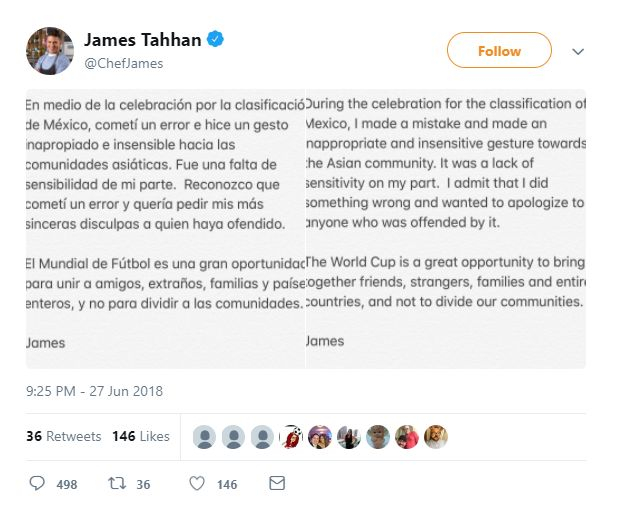Click the 498 replies count
Screen dimensions: 621x514
click(66, 485)
